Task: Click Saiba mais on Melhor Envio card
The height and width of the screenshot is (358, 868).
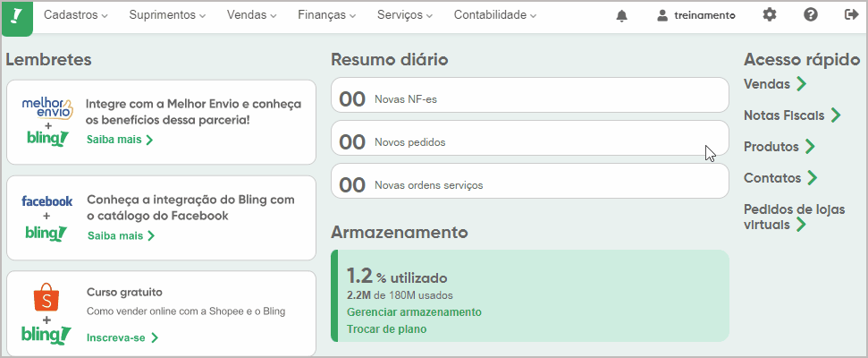Action: [120, 140]
